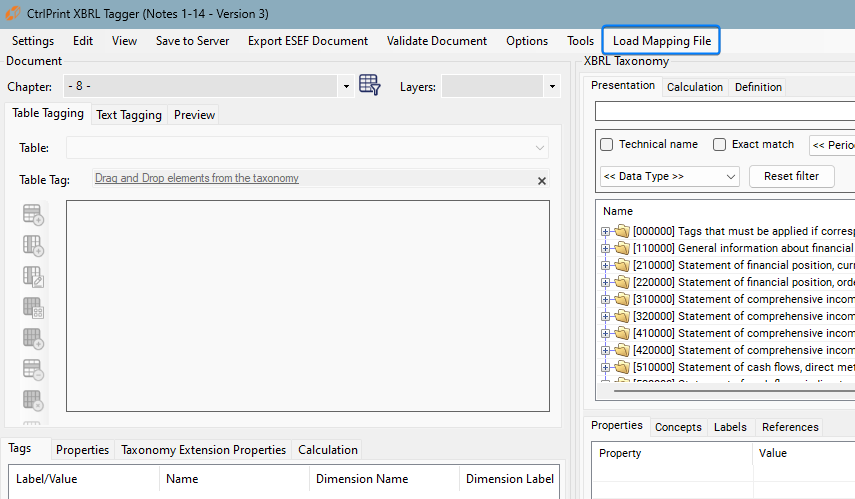Click the edit table column icon
The image size is (855, 499).
click(x=33, y=276)
